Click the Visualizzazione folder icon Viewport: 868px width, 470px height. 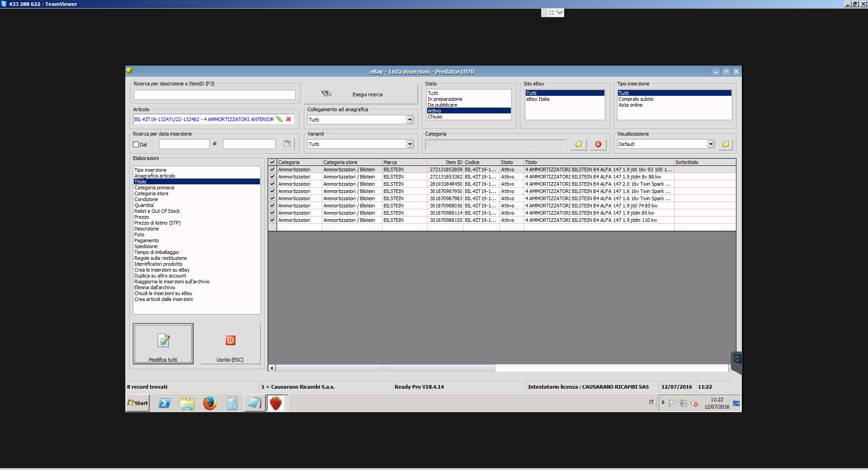pyautogui.click(x=726, y=144)
